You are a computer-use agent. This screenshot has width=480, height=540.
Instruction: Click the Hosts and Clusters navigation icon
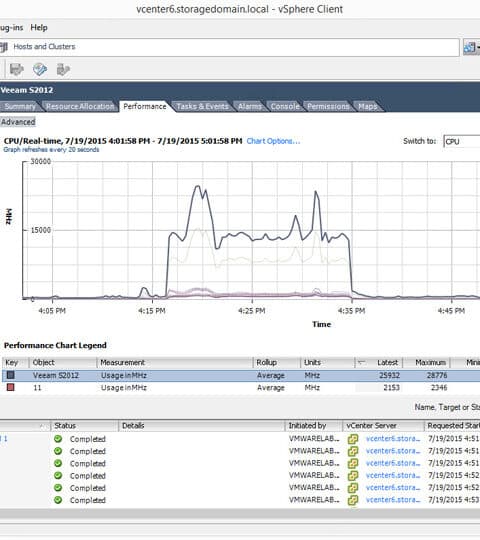[x=4, y=47]
